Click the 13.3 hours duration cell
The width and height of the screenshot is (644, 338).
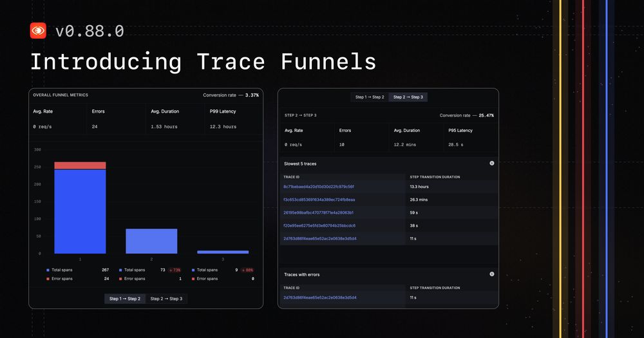pyautogui.click(x=419, y=187)
